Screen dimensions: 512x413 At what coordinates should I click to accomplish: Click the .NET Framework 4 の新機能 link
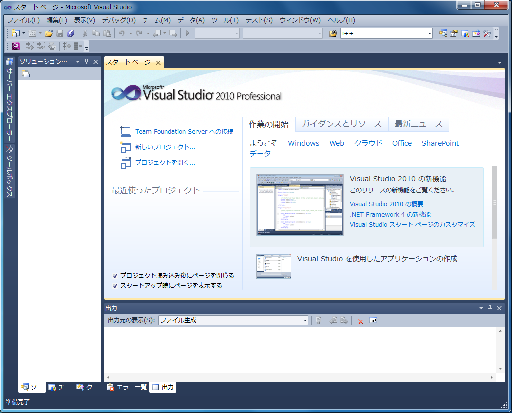[x=390, y=214]
